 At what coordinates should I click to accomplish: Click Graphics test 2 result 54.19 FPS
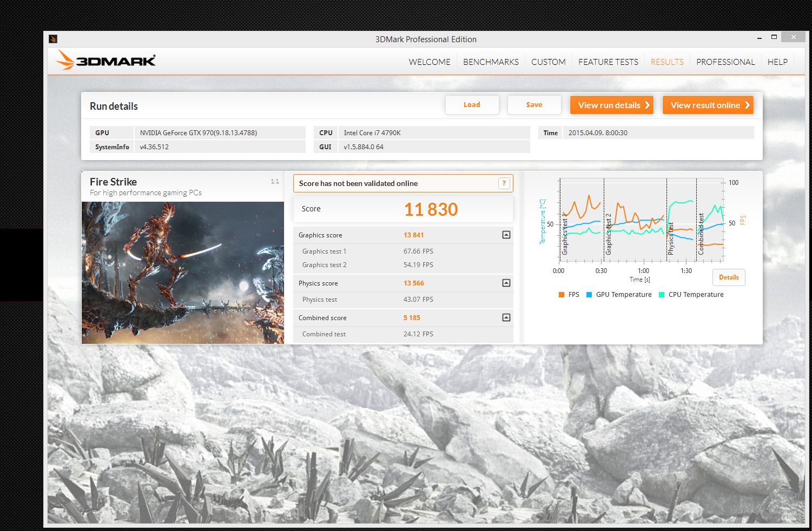418,265
